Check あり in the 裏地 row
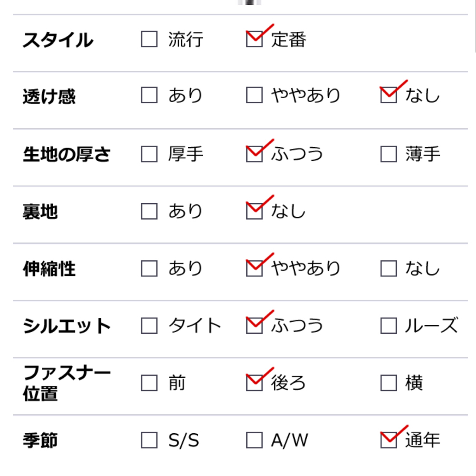This screenshot has width=476, height=476. pos(149,211)
